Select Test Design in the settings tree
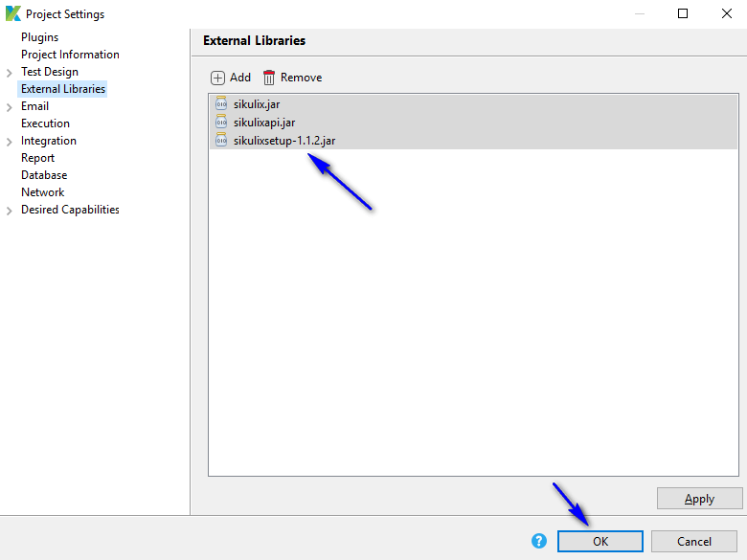 click(50, 72)
